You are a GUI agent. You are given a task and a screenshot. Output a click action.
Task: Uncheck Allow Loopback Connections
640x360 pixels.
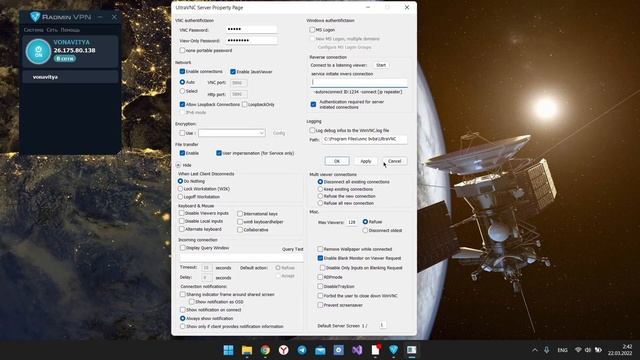pos(182,104)
